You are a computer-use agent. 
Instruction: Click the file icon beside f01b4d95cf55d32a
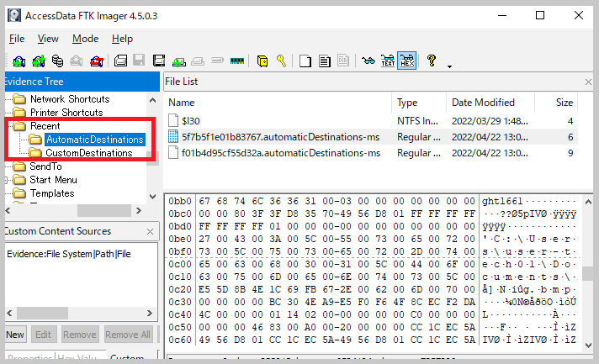173,153
